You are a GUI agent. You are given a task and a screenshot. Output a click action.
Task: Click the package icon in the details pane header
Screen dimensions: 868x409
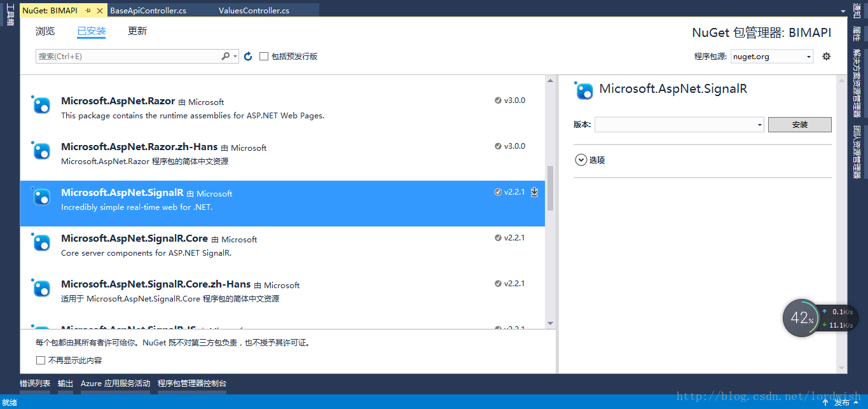(584, 91)
